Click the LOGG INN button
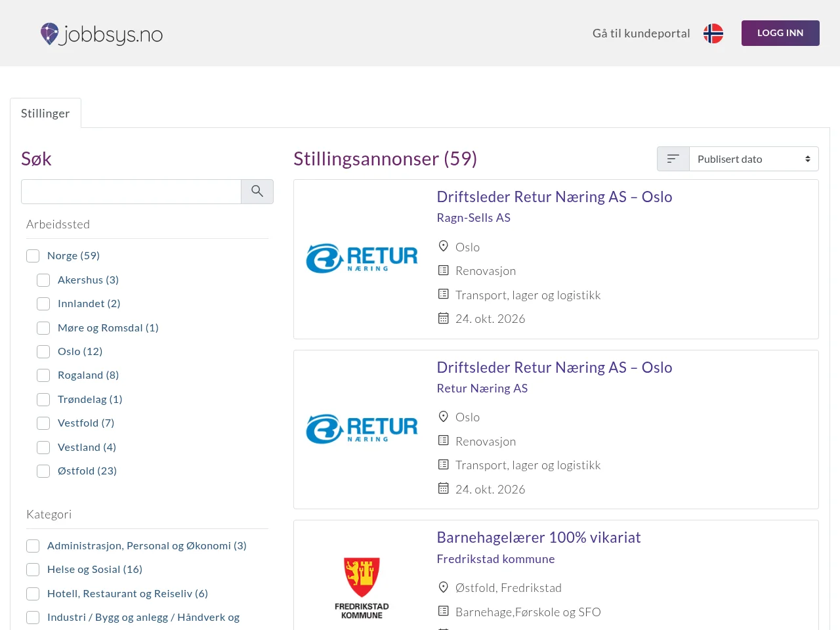The image size is (840, 630). [x=780, y=33]
